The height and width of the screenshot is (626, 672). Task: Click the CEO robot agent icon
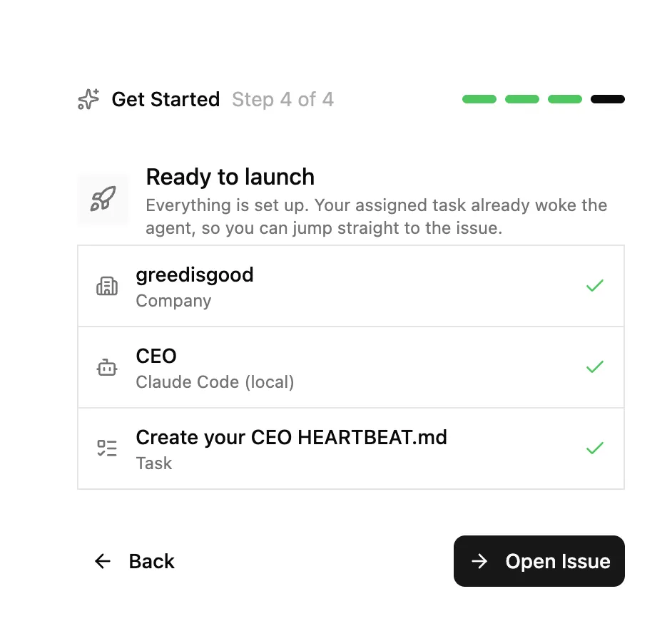click(107, 367)
